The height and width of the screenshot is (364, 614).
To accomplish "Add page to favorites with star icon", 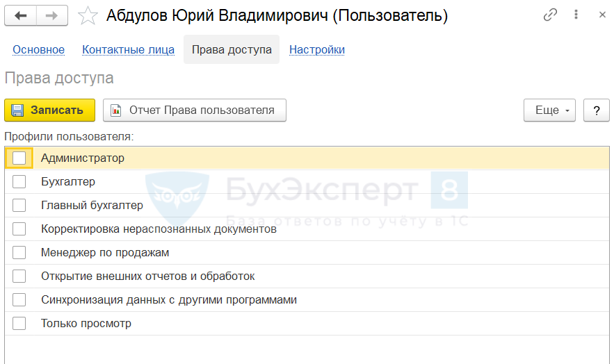I will 88,16.
